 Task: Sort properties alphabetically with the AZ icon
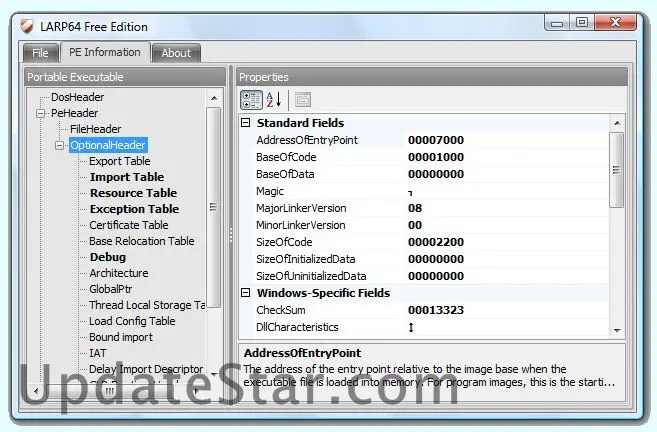(x=274, y=100)
